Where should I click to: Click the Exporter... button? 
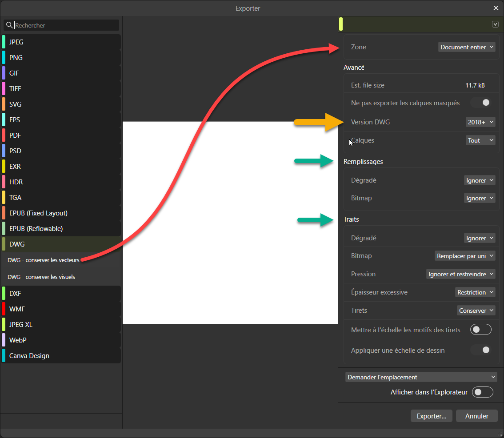[431, 416]
